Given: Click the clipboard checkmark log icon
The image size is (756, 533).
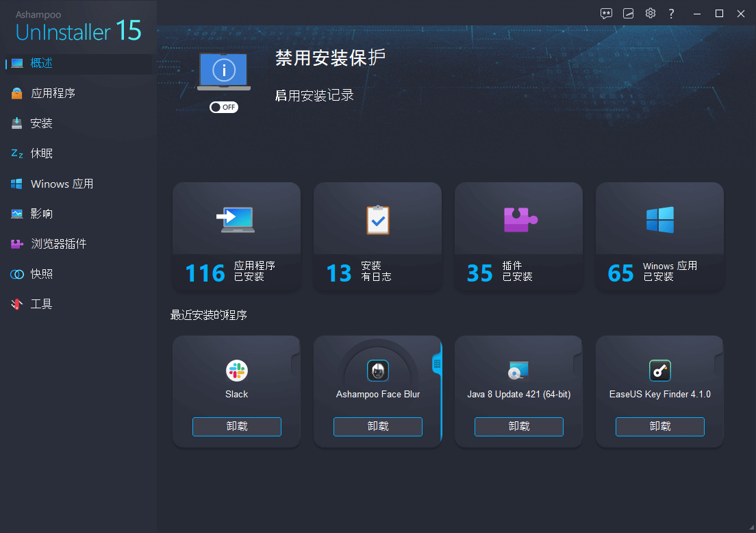Looking at the screenshot, I should tap(377, 220).
